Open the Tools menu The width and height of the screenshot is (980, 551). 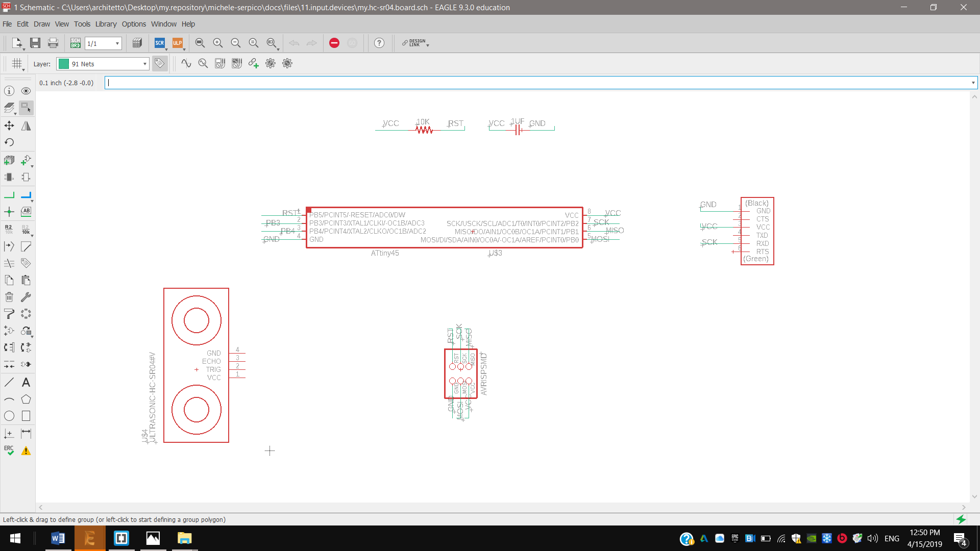point(82,24)
